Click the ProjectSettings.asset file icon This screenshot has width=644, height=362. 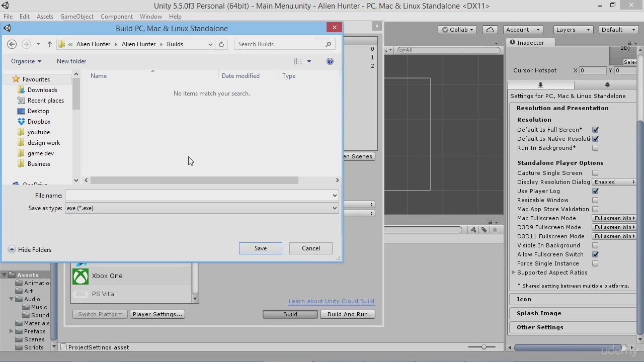pos(63,347)
